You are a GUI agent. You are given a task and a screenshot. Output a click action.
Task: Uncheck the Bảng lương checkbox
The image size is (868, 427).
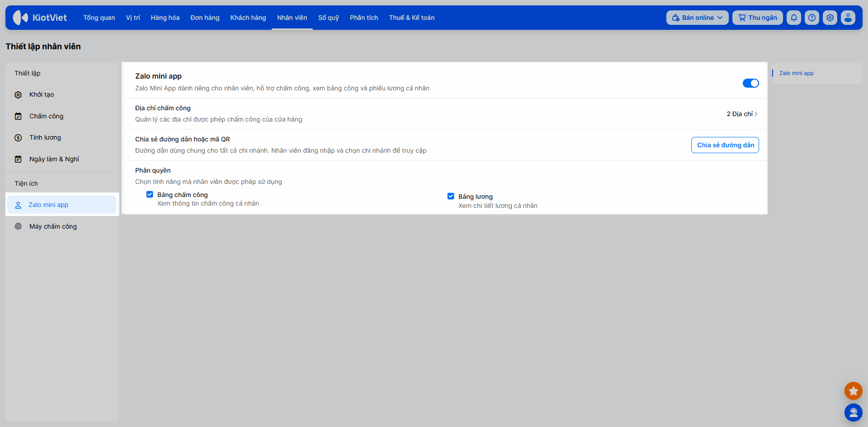click(451, 196)
